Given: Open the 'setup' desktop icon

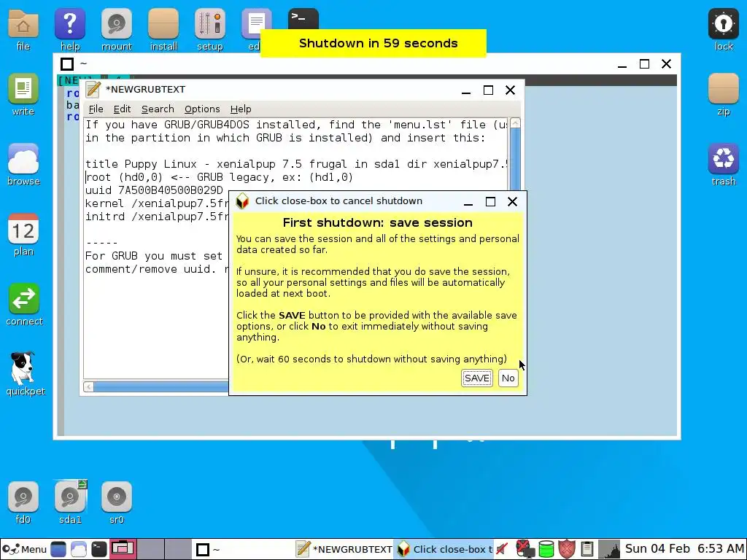Looking at the screenshot, I should tap(209, 29).
